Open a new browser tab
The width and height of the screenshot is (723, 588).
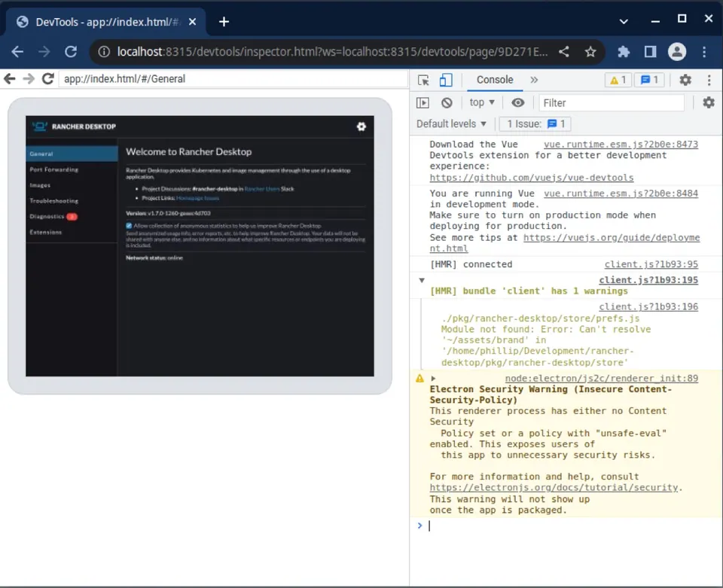tap(224, 22)
